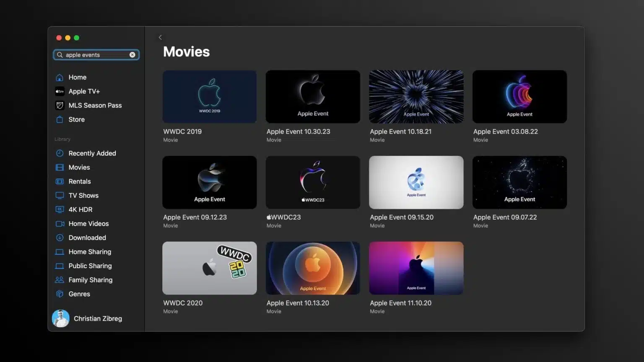The height and width of the screenshot is (362, 644).
Task: Open Rentals label in library list
Action: [80, 181]
